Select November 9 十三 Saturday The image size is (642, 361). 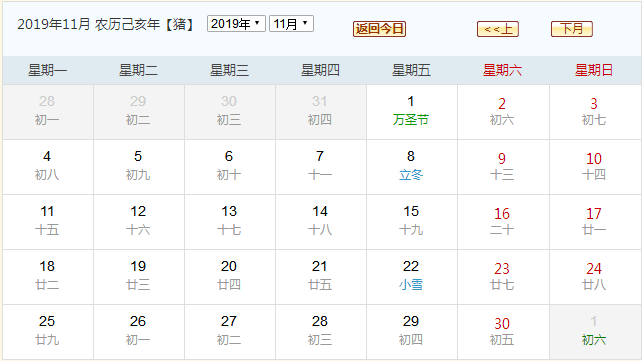click(x=502, y=167)
